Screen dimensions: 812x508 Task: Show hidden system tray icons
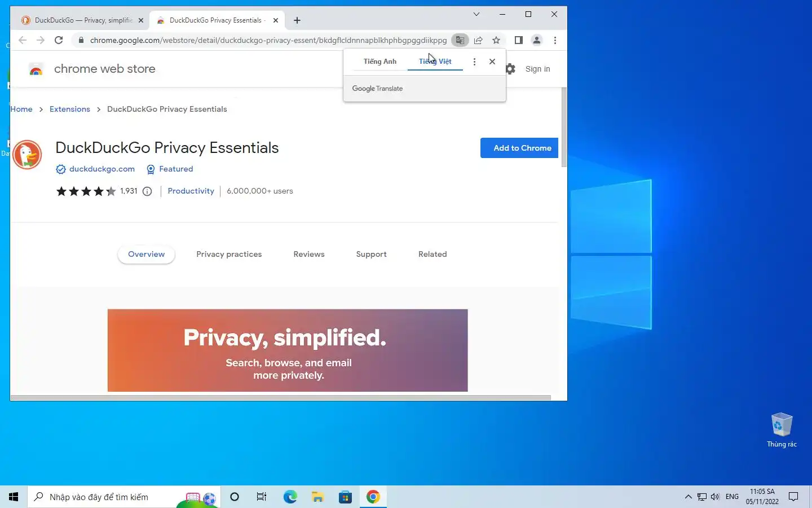click(688, 497)
